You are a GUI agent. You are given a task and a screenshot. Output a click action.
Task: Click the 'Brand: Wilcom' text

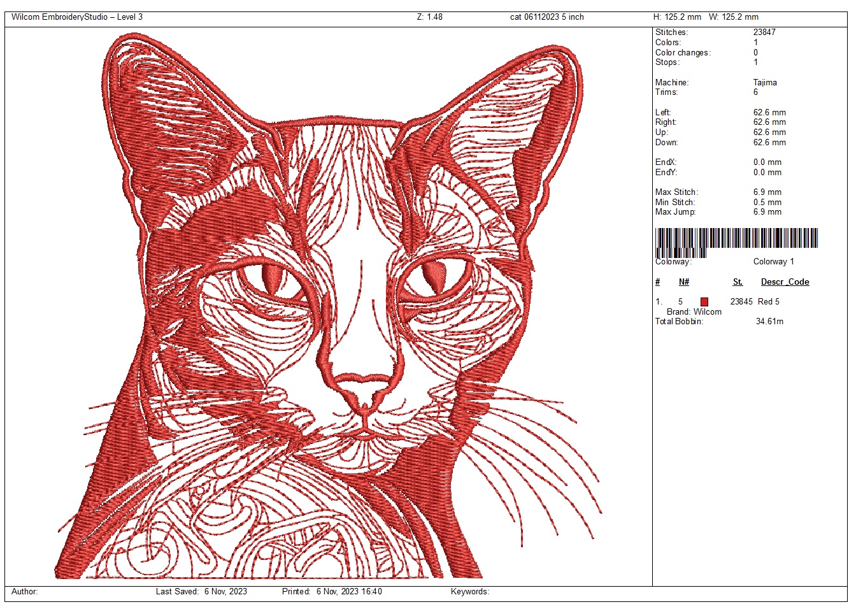coord(694,312)
